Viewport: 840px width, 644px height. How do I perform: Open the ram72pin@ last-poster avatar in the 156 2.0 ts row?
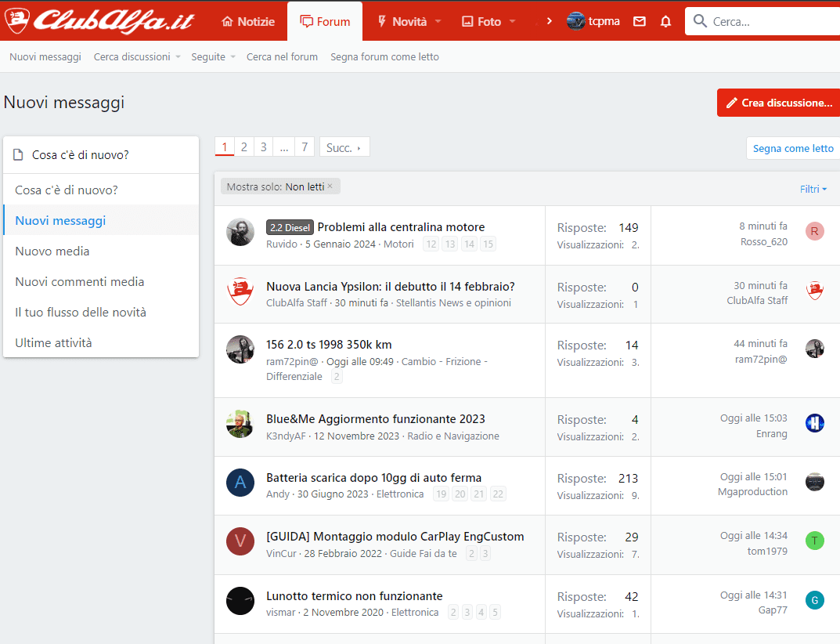(x=814, y=349)
